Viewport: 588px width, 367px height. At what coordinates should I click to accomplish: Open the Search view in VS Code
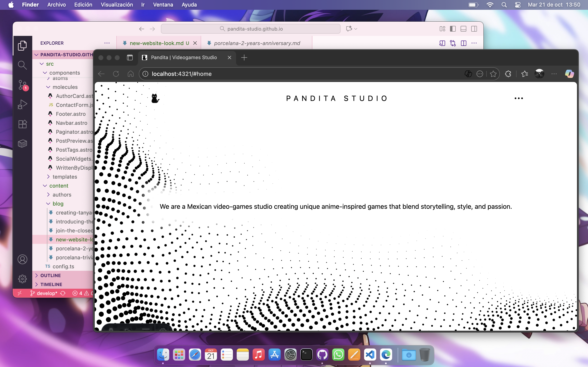tap(22, 65)
